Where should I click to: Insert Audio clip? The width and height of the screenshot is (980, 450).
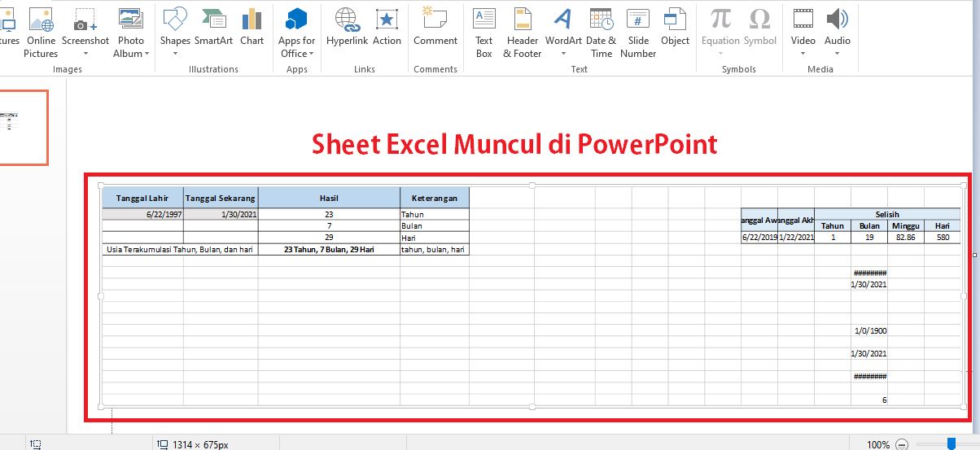[838, 33]
